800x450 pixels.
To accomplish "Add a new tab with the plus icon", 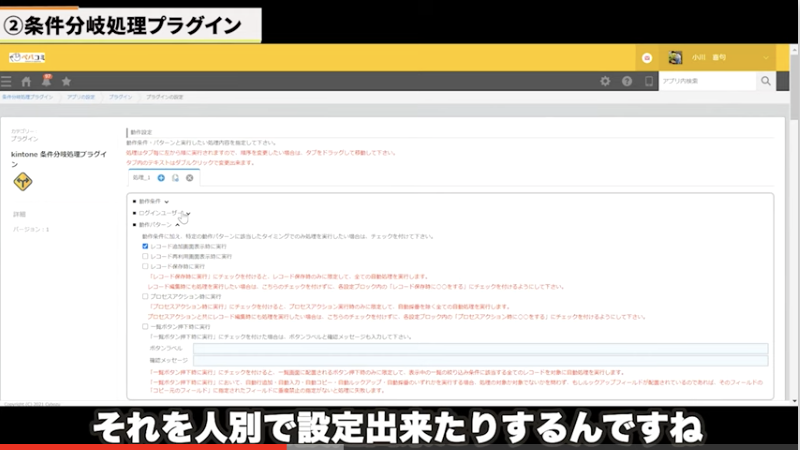I will click(x=161, y=177).
